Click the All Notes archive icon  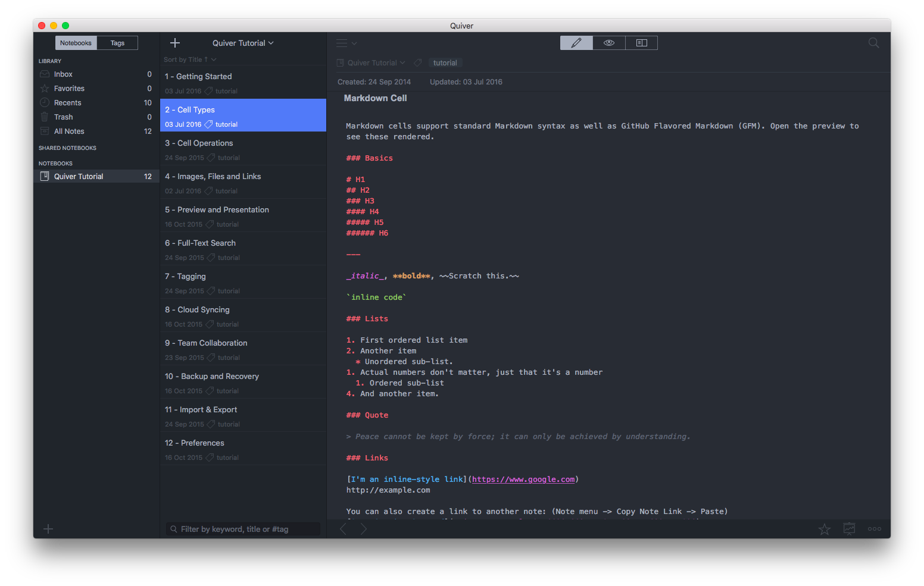point(45,131)
